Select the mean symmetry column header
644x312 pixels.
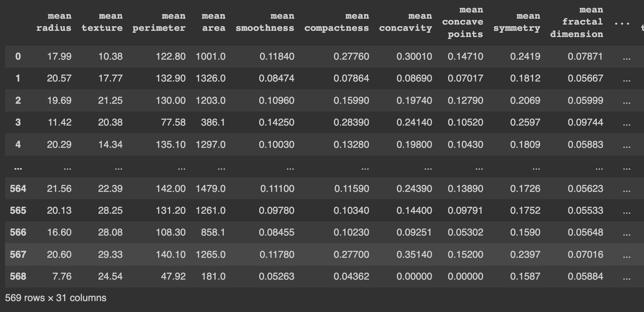(517, 22)
